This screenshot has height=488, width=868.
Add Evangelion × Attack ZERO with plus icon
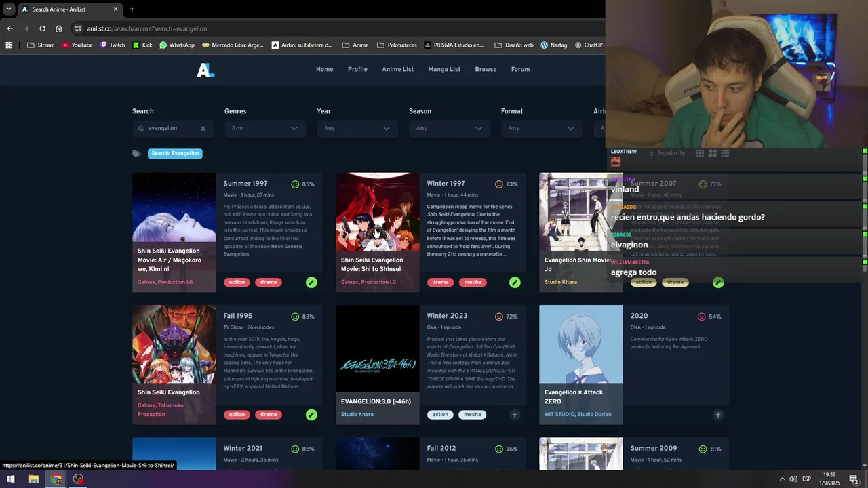[x=718, y=415]
